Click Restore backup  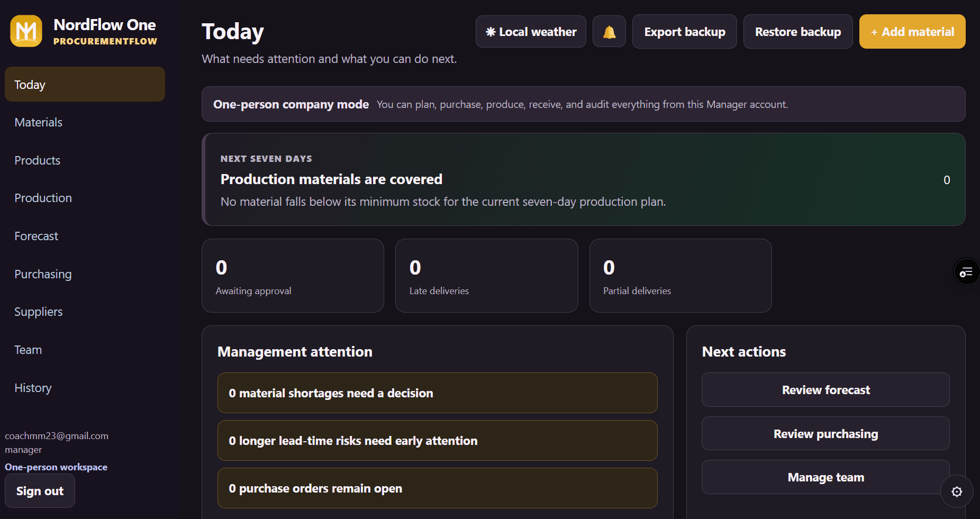tap(797, 32)
